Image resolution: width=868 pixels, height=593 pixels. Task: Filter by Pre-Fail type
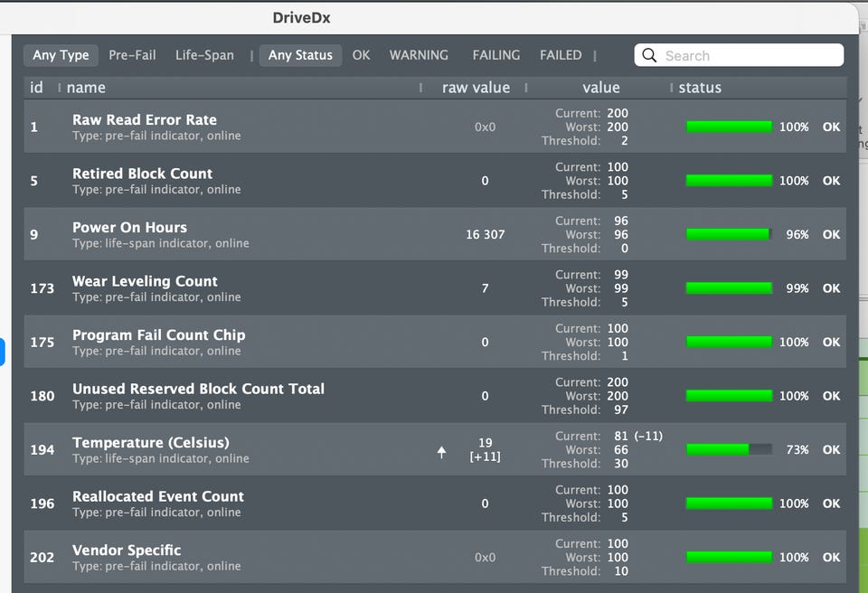coord(132,55)
